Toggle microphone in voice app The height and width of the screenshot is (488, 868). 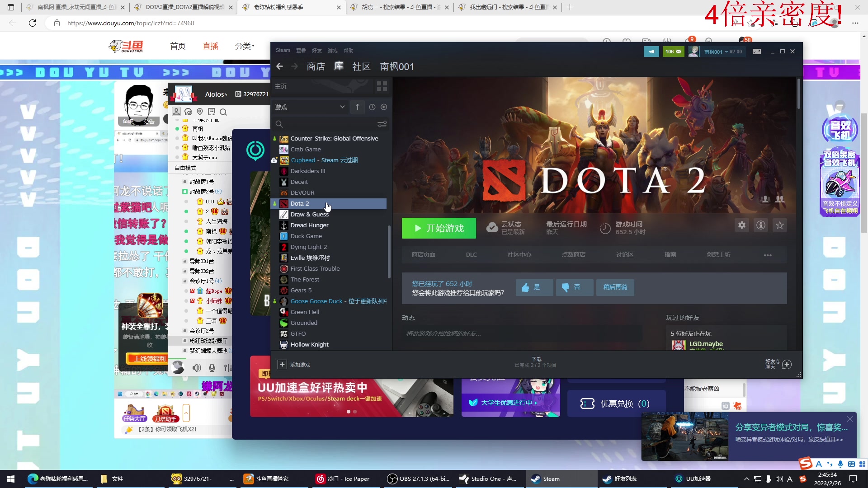(x=212, y=368)
